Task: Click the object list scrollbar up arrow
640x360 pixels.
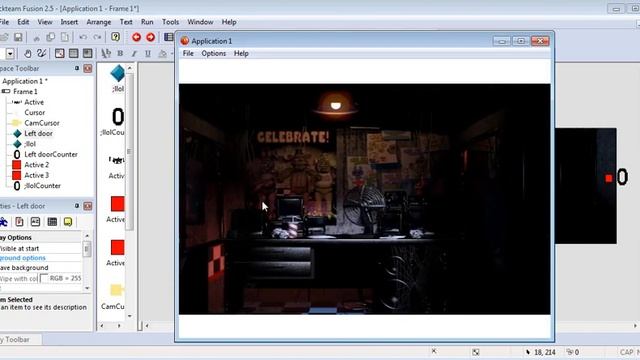Action: [x=129, y=68]
